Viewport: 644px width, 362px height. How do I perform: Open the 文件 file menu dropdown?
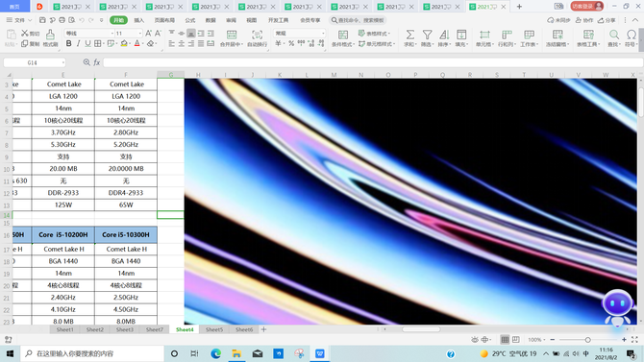pos(19,20)
